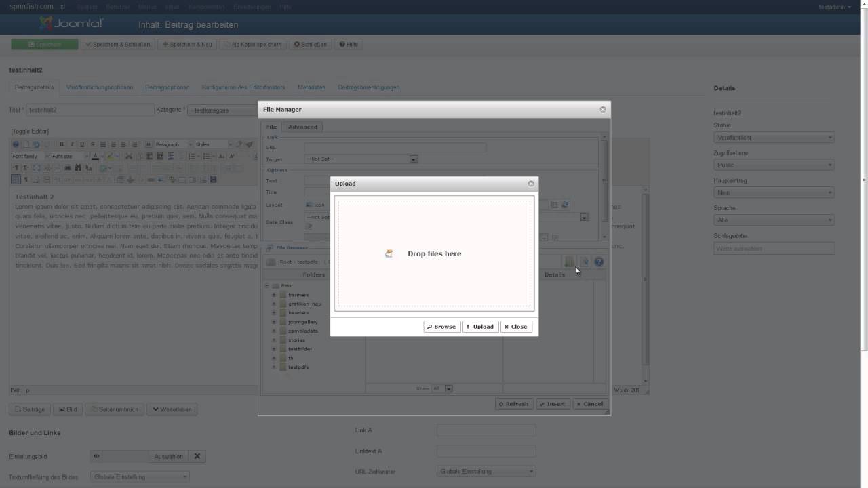Expand the grafiken_neu folder node
Screen dimensions: 868x488
[x=274, y=304]
